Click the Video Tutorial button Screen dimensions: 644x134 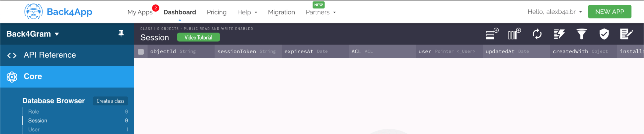coord(198,37)
